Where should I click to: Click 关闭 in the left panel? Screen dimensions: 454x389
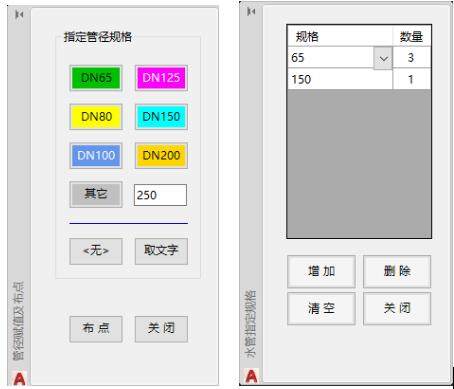click(x=161, y=329)
